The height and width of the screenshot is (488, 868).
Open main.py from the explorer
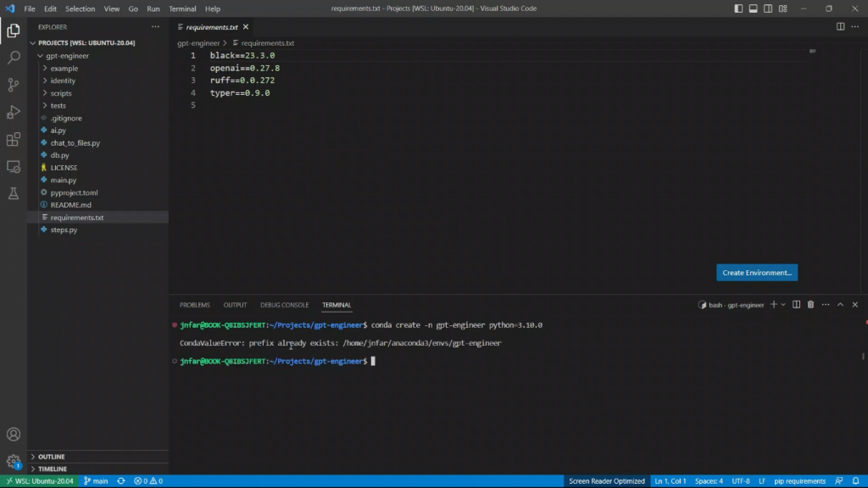point(63,180)
